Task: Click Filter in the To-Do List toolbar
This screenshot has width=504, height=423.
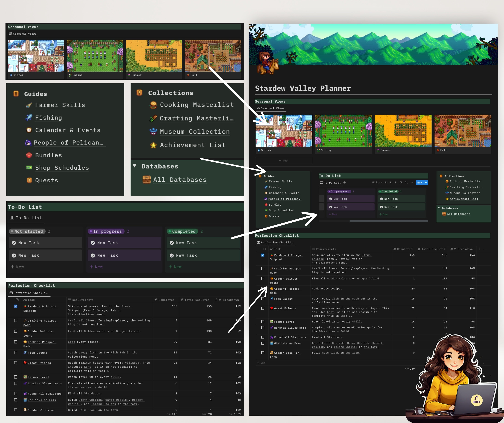Action: tap(377, 183)
